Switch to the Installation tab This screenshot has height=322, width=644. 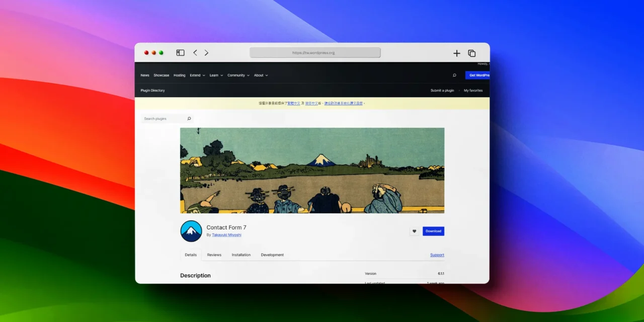[241, 255]
